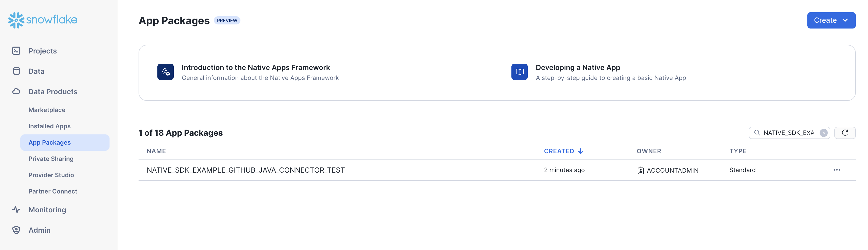Open Projects via its terminal icon
868x250 pixels.
click(x=16, y=51)
